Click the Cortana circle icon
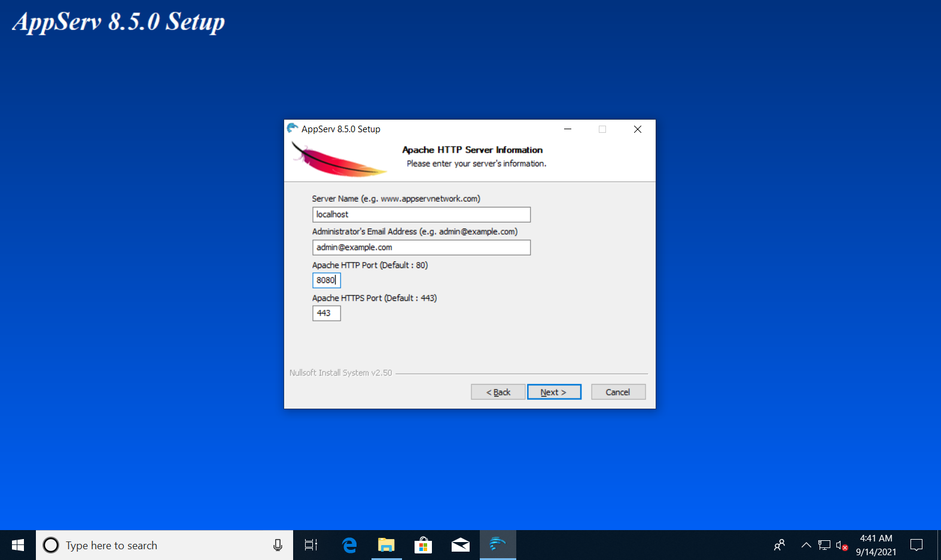This screenshot has width=941, height=560. point(51,545)
